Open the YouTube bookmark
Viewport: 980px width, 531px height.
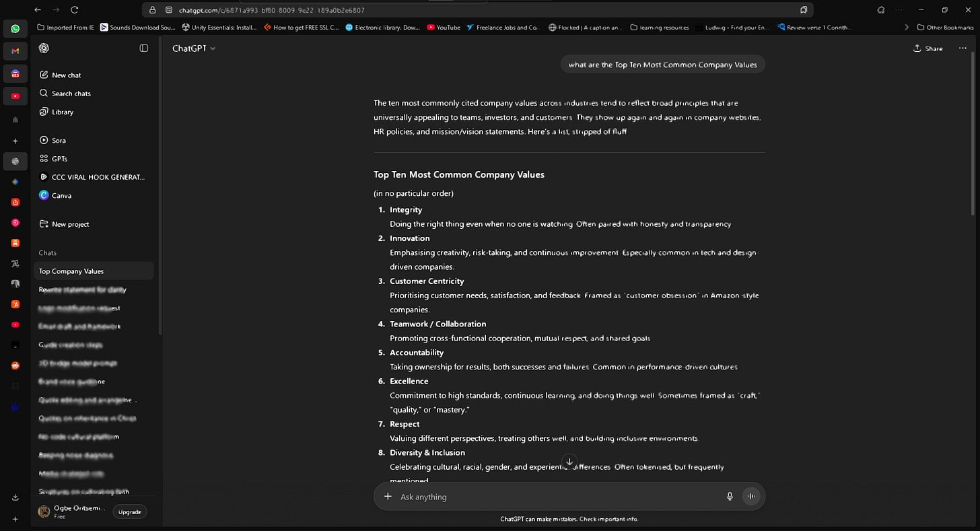point(444,28)
